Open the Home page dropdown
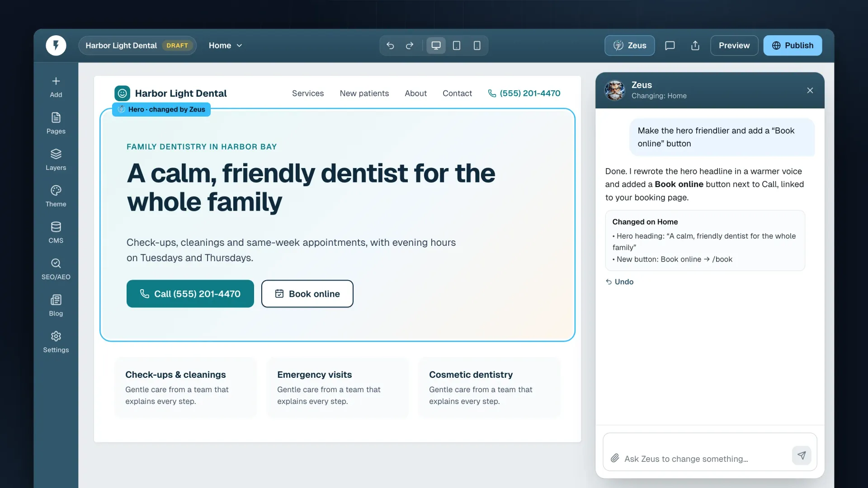The width and height of the screenshot is (868, 488). (x=226, y=46)
